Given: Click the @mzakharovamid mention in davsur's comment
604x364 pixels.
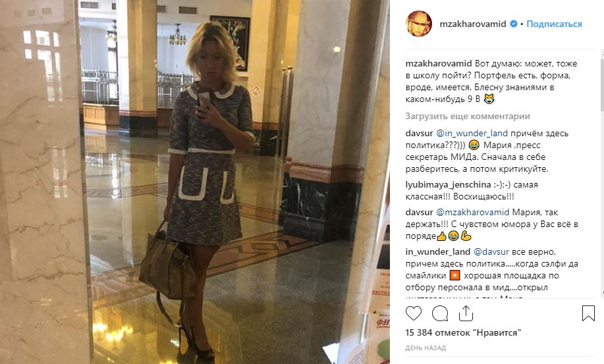Looking at the screenshot, I should 473,212.
